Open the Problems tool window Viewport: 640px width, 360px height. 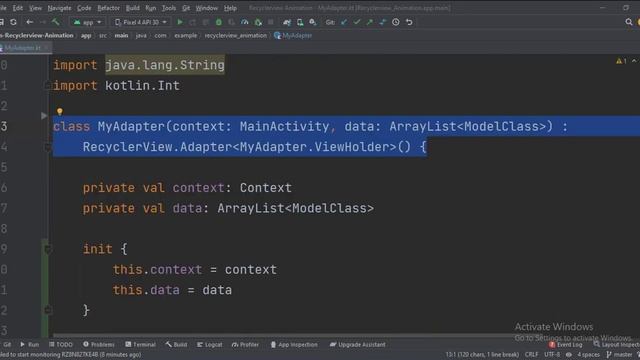point(99,344)
